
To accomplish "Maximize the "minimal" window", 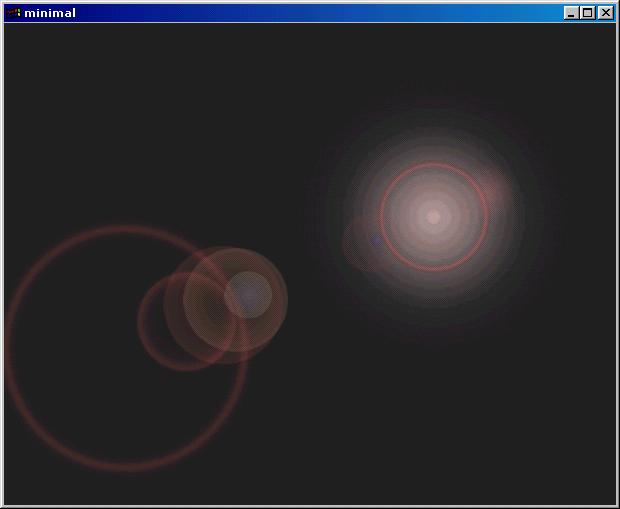I will (587, 13).
